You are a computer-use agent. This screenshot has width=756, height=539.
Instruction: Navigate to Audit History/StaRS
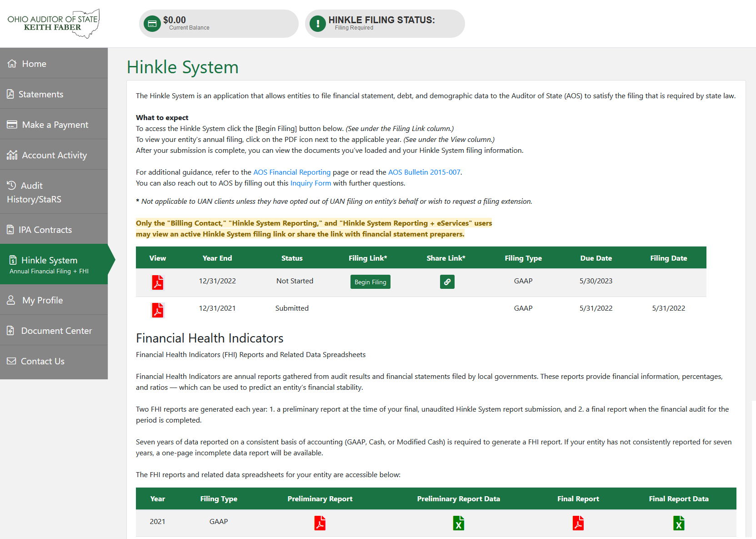[34, 192]
